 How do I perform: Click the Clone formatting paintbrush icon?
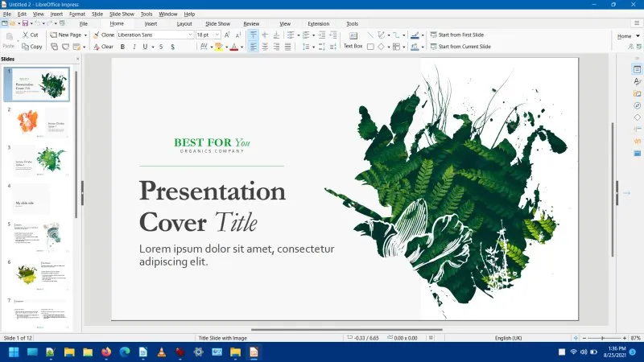click(x=97, y=35)
